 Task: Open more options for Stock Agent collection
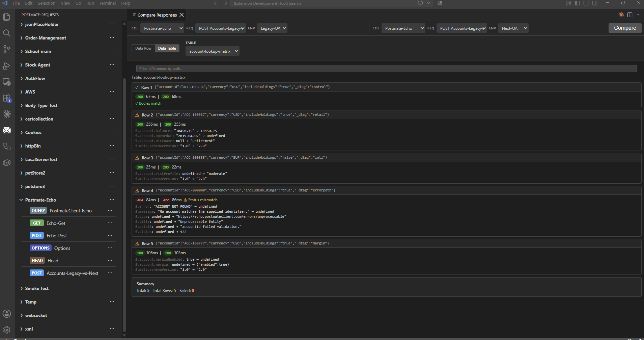click(112, 65)
